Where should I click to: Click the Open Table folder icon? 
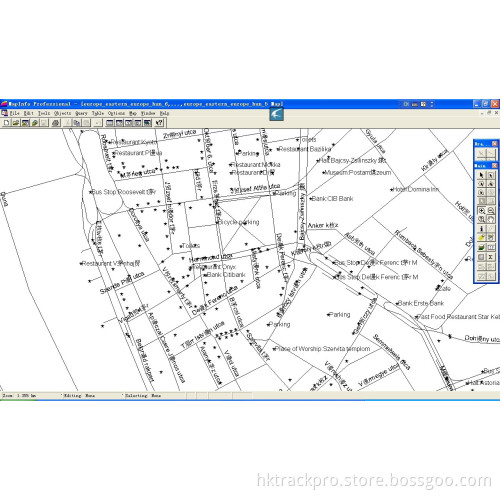pos(16,123)
